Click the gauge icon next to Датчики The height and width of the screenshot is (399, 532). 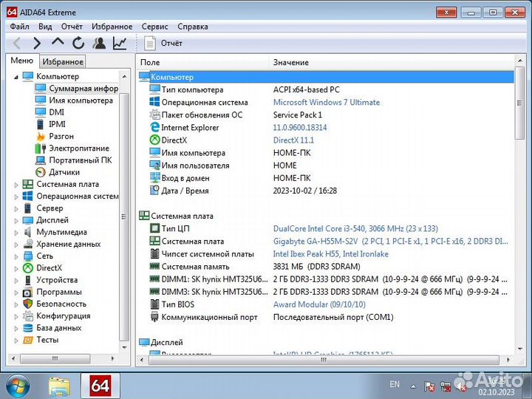pos(41,172)
